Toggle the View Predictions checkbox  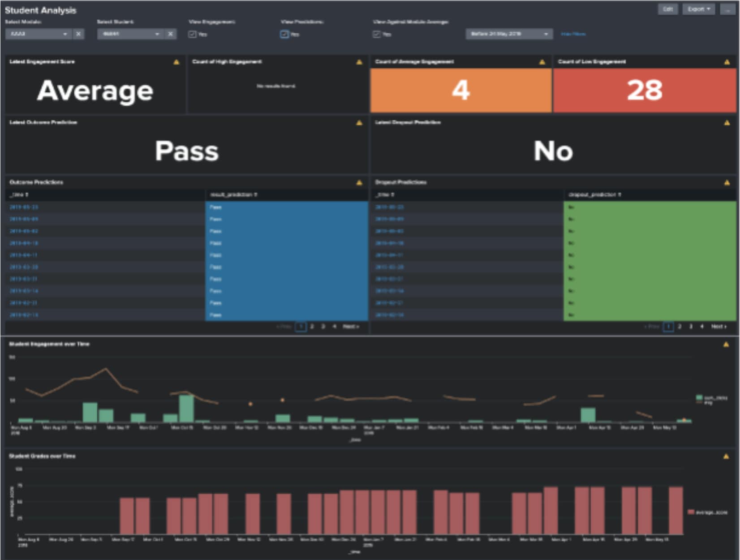284,34
